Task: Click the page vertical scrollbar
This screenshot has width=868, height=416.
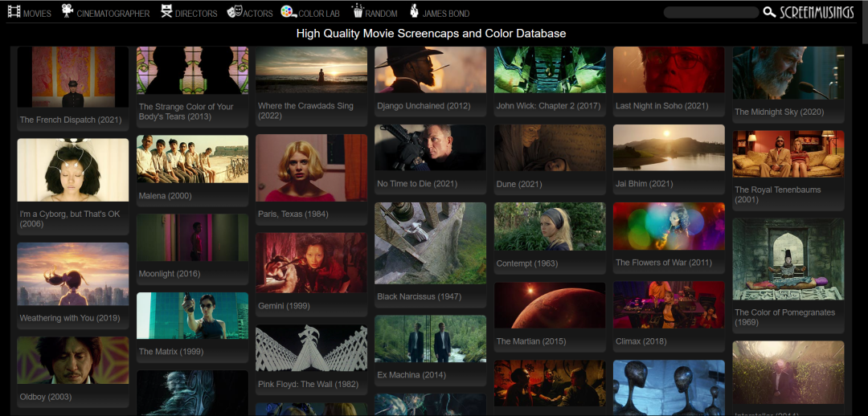Action: pos(864,22)
